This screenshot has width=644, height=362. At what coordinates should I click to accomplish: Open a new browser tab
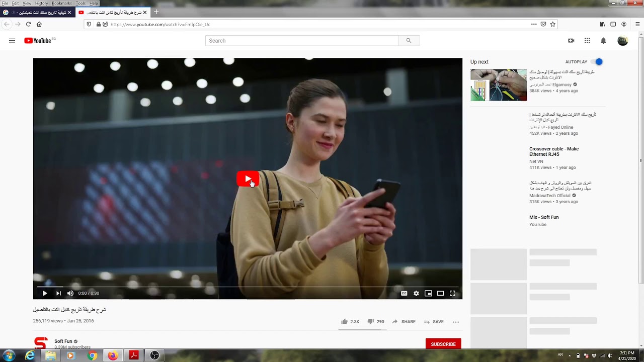point(156,12)
